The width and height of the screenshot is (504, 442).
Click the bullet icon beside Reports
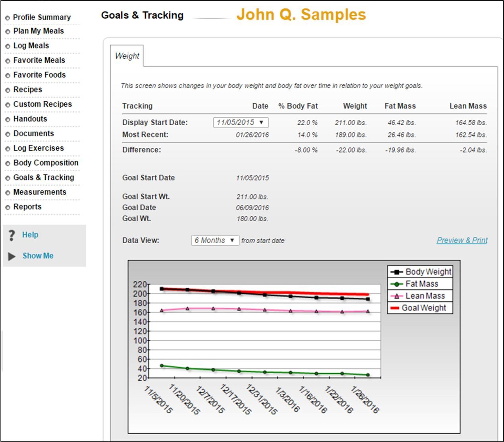pyautogui.click(x=8, y=207)
